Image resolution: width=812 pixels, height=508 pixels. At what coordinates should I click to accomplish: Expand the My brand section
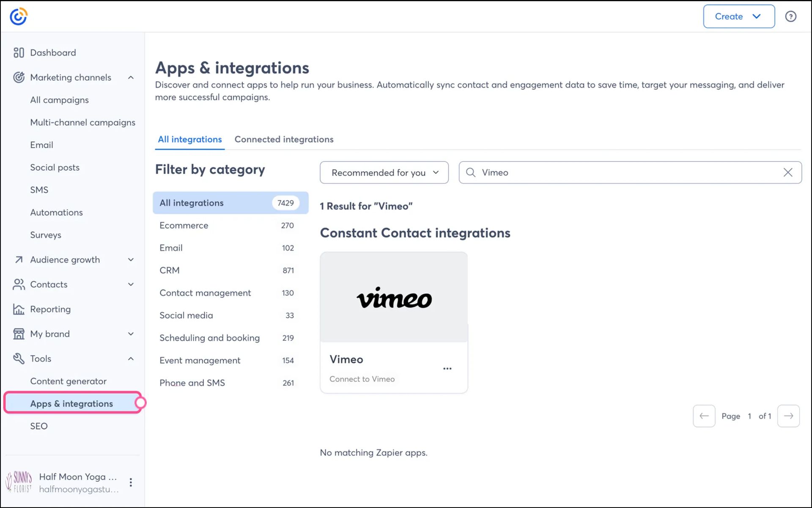pos(131,334)
